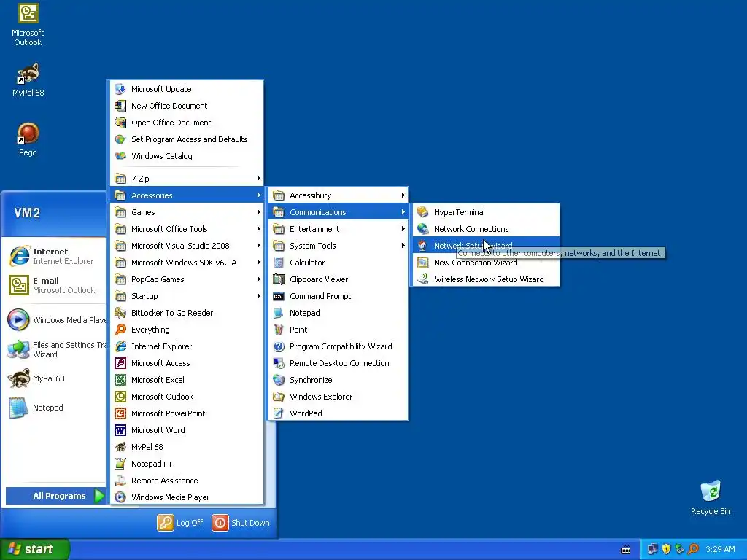Click the Everything search icon in programs list

click(120, 330)
